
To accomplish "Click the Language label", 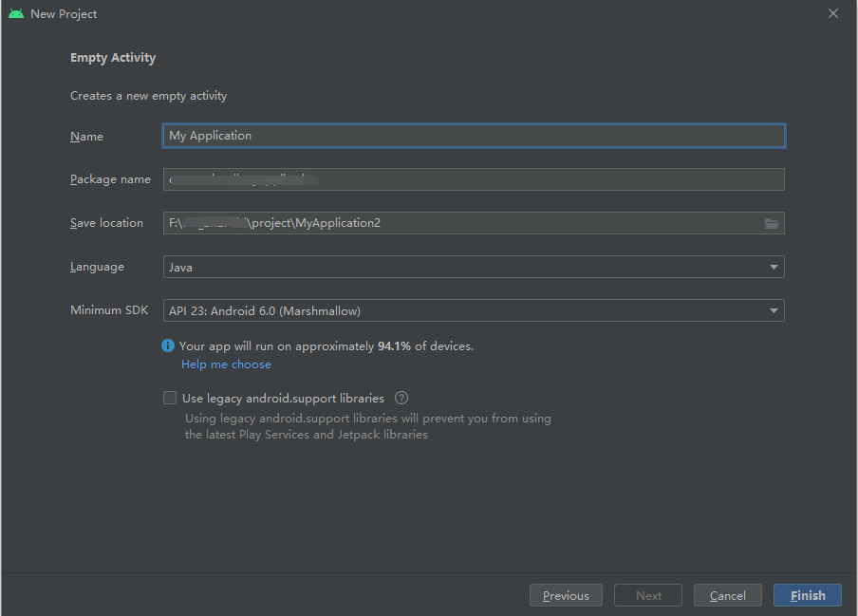I will (x=97, y=267).
